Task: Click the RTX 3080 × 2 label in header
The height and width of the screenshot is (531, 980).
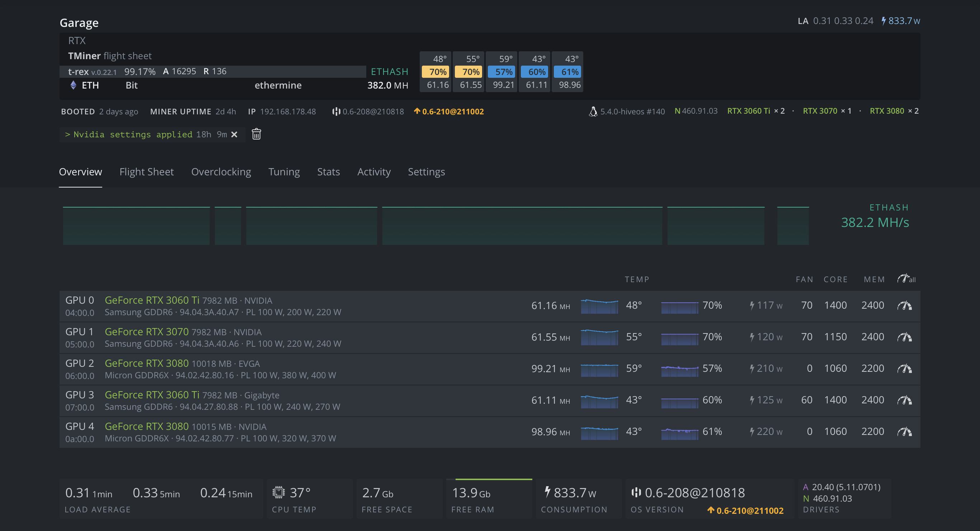Action: click(x=894, y=111)
